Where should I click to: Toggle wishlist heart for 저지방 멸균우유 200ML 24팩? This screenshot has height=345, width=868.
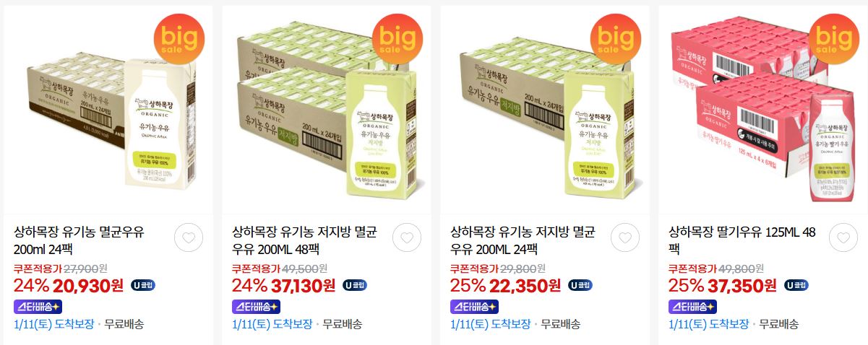(x=624, y=238)
